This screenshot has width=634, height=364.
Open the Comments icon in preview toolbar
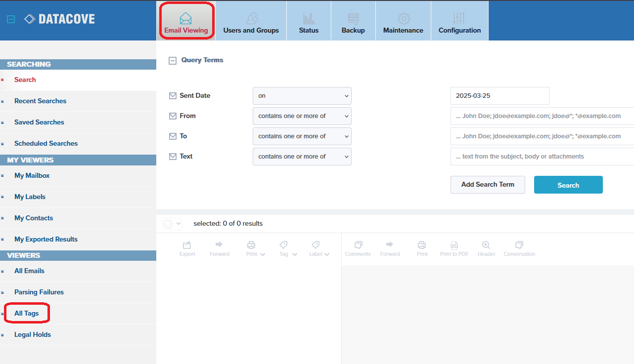358,245
